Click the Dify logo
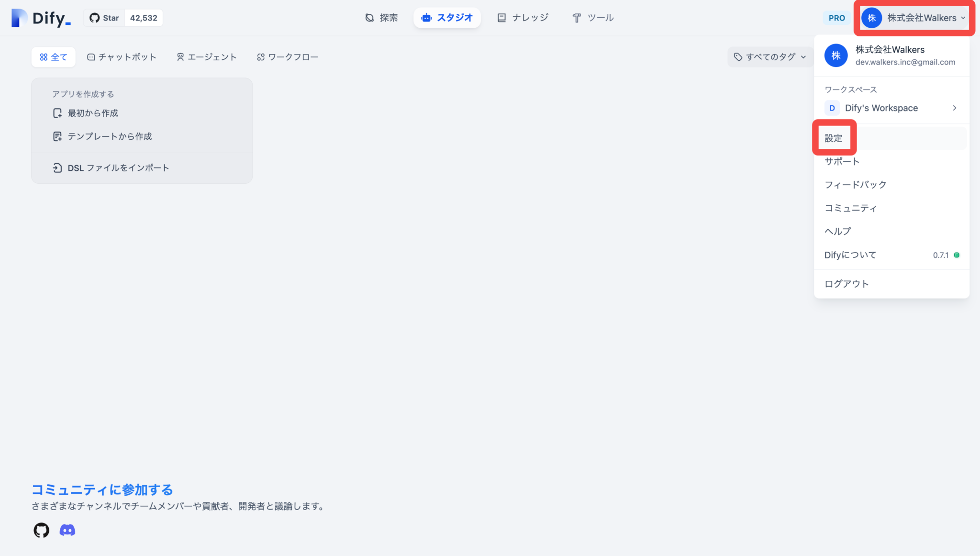 41,18
